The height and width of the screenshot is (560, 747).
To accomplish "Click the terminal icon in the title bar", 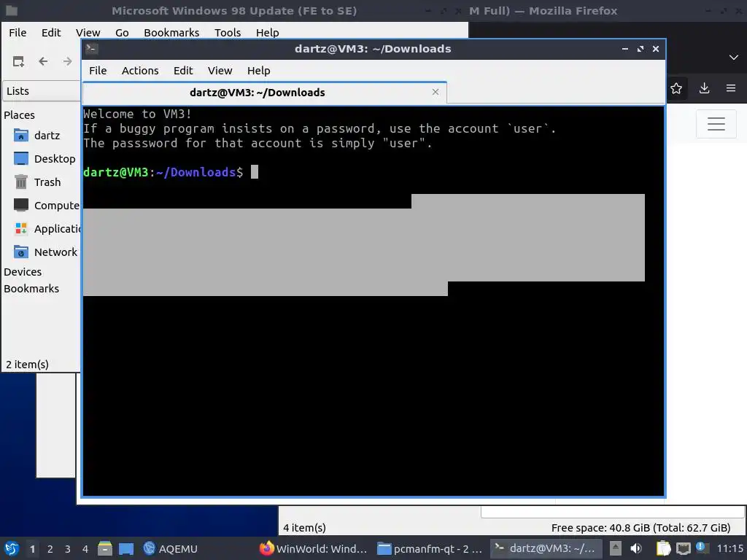I will [x=91, y=49].
